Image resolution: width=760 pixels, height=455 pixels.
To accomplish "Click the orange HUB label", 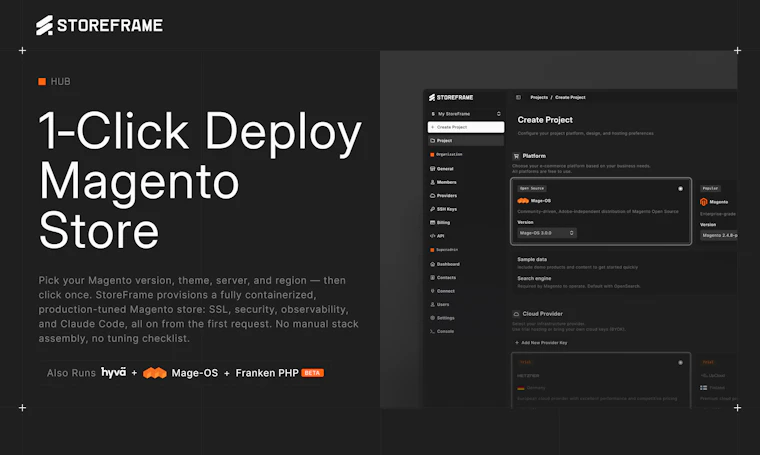I will click(55, 81).
